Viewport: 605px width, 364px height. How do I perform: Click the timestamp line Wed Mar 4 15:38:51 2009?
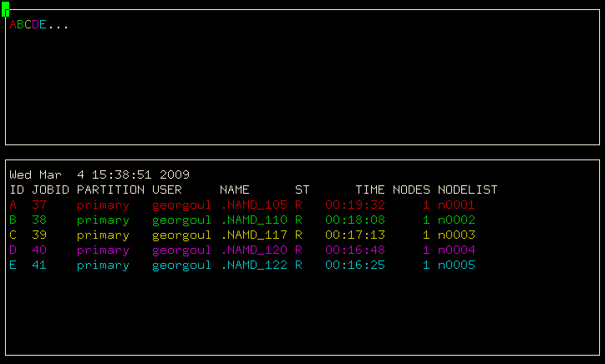pos(99,175)
